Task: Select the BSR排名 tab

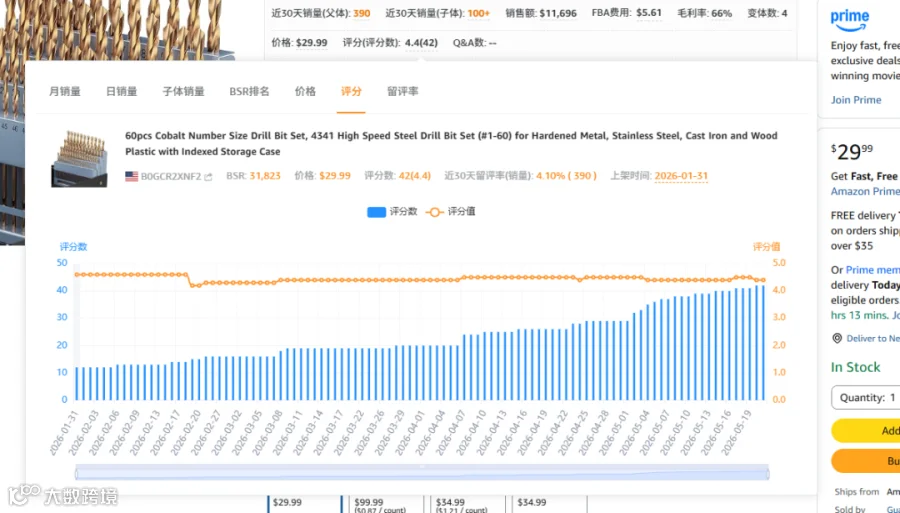Action: point(249,91)
